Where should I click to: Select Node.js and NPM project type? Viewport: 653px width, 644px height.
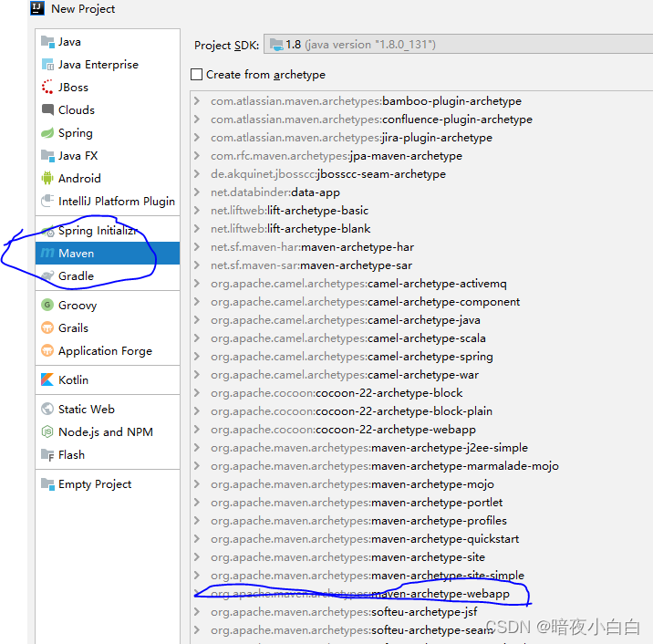(x=108, y=431)
